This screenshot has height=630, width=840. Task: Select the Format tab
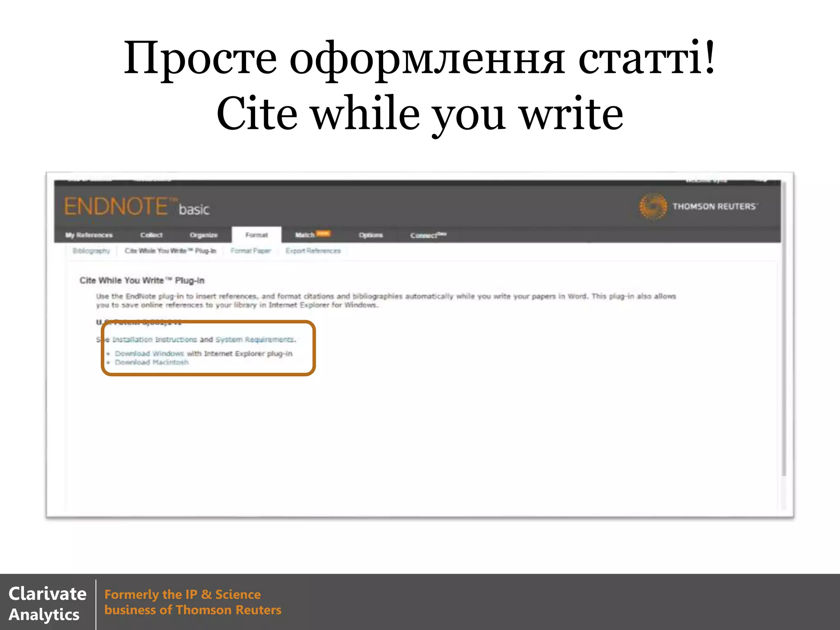[256, 235]
